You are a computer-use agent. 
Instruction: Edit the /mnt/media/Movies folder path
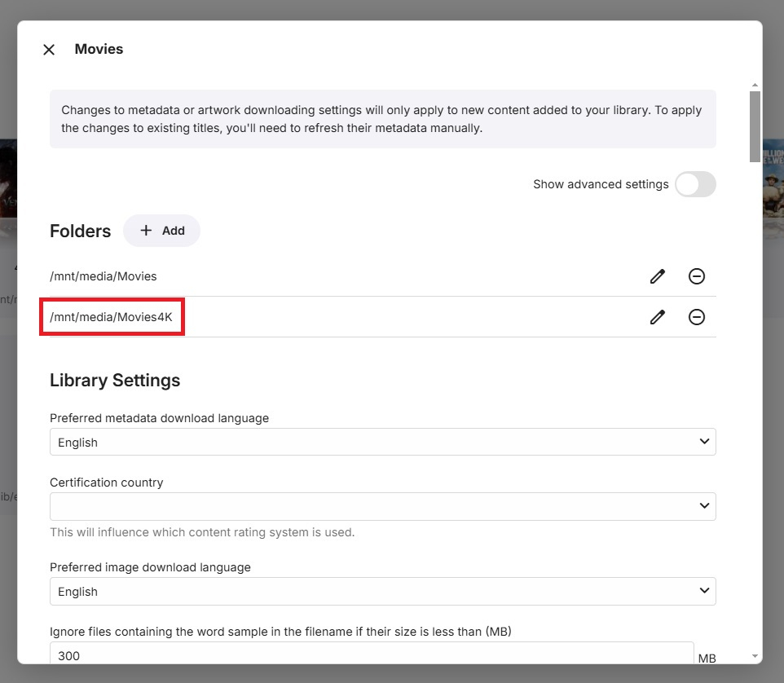click(658, 276)
